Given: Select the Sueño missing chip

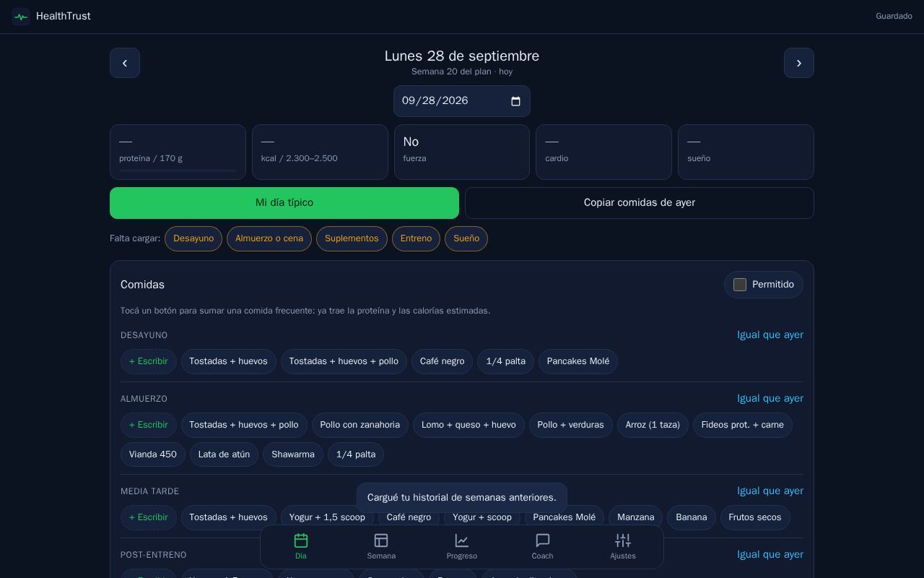Looking at the screenshot, I should (x=466, y=238).
